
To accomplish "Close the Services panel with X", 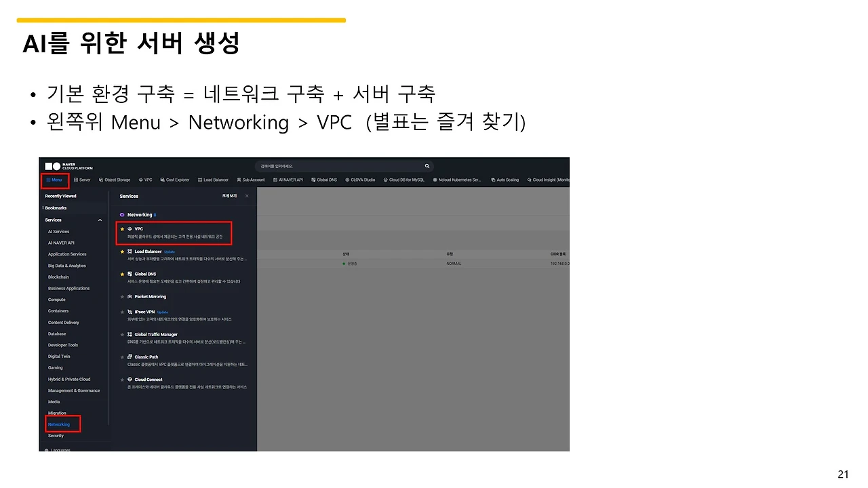I will click(x=247, y=196).
